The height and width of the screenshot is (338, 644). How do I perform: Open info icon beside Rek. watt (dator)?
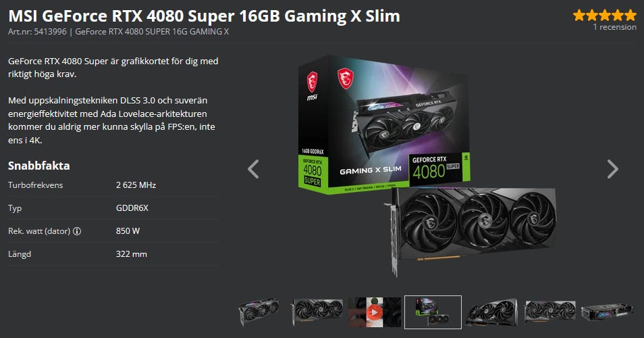pyautogui.click(x=77, y=231)
